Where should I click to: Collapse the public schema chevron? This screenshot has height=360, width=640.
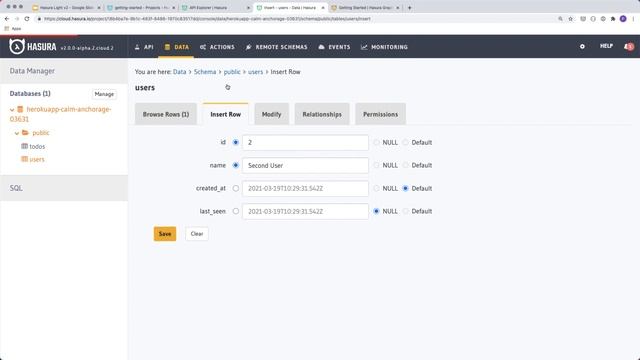17,133
